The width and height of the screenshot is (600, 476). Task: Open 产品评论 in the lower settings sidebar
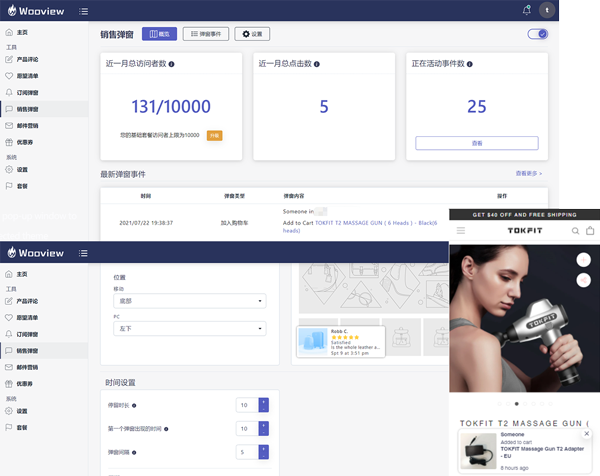point(22,301)
